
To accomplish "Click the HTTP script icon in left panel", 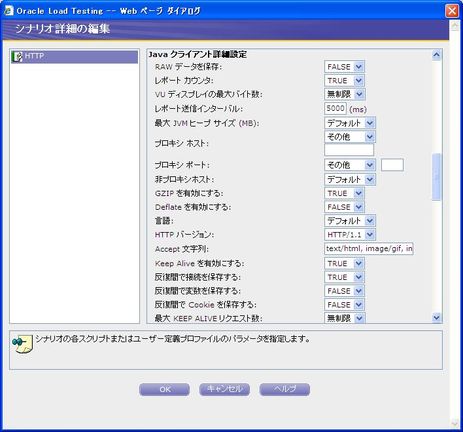I will (17, 57).
